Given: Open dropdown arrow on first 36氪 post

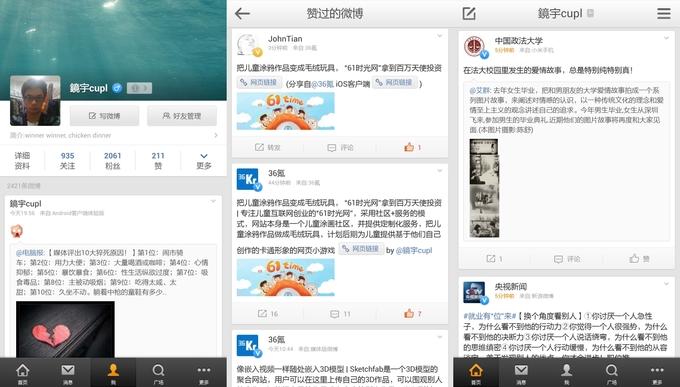Looking at the screenshot, I should pyautogui.click(x=440, y=171).
